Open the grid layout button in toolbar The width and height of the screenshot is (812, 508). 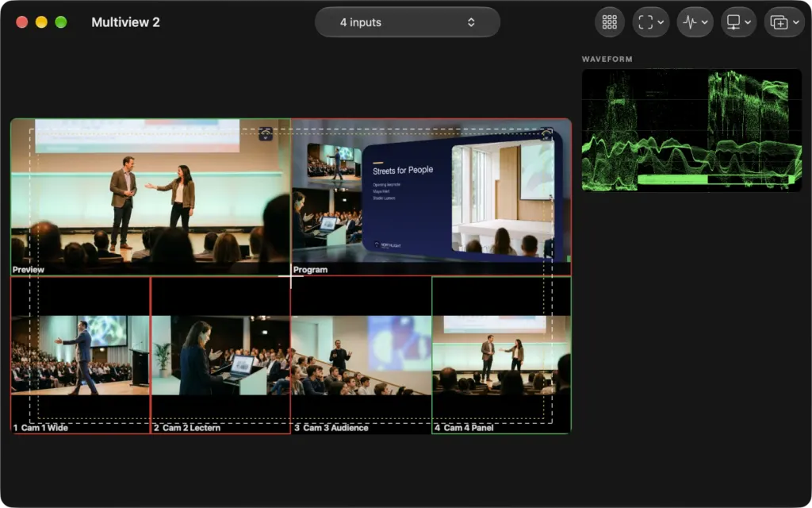(x=610, y=22)
